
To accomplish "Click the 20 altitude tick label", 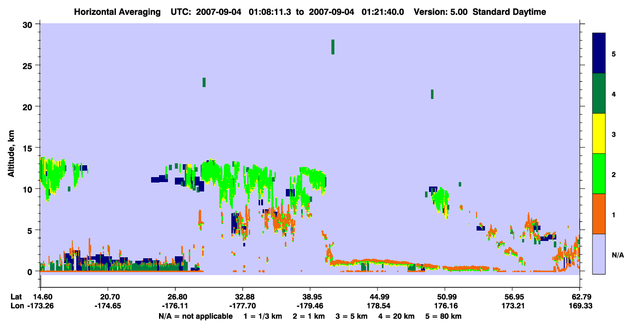I will pos(29,107).
